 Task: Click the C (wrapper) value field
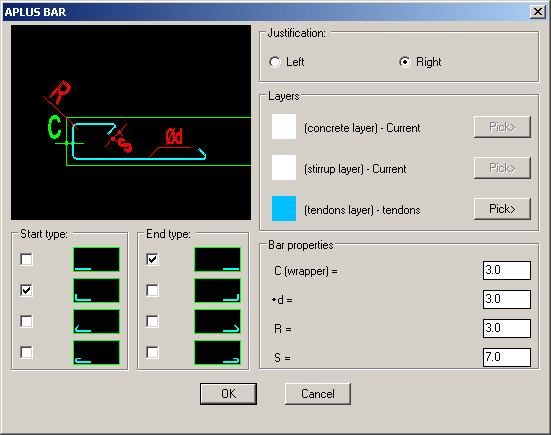coord(507,270)
